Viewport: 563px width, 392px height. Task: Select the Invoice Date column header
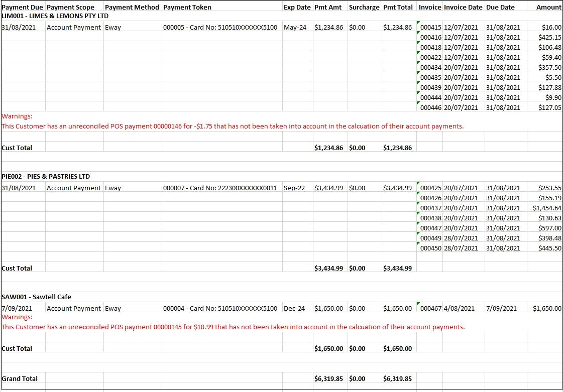[464, 7]
